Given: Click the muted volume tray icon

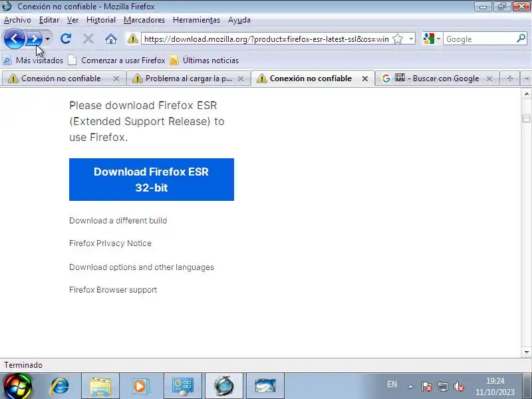Looking at the screenshot, I should [x=459, y=386].
